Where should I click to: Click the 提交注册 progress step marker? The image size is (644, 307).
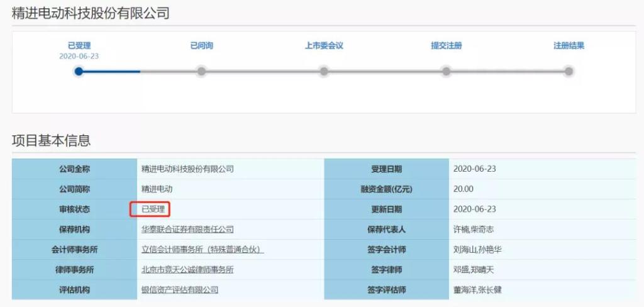coord(446,72)
